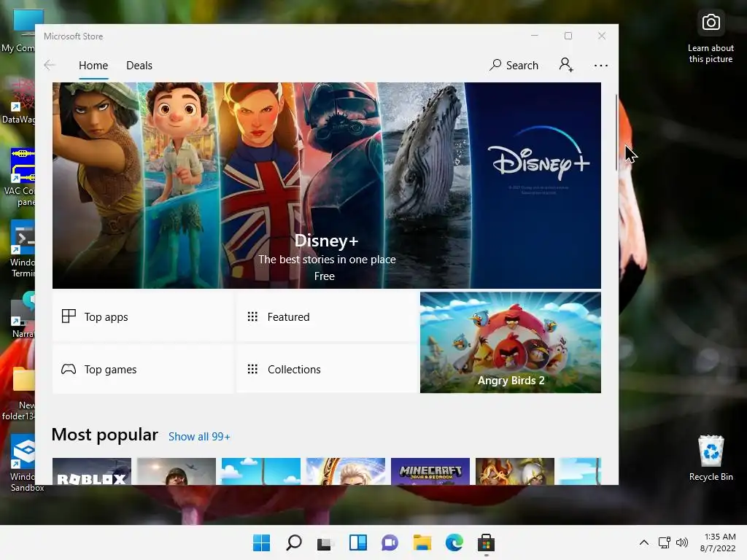Screen dimensions: 747x560
Task: Select the New folder desktop icon
Action: pyautogui.click(x=19, y=393)
